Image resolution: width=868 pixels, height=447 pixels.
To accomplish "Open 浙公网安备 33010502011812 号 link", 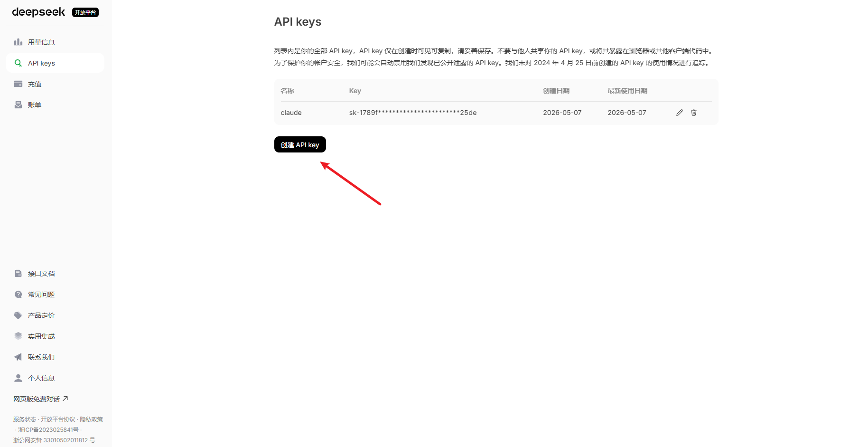I will (x=54, y=440).
